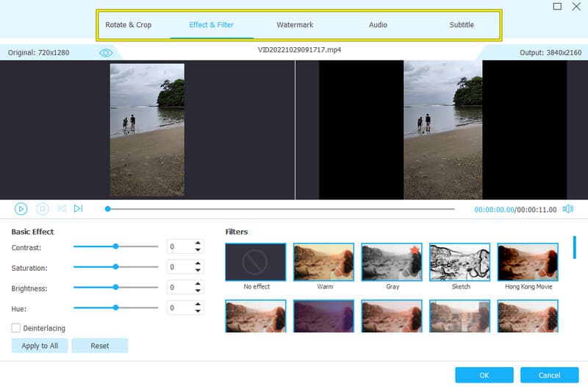Toggle the preview eye icon

pos(106,53)
